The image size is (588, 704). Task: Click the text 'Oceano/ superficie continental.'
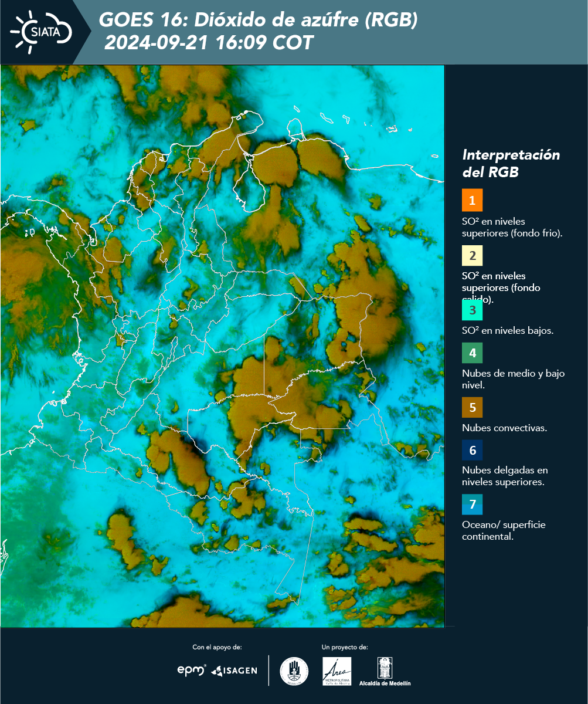(504, 530)
